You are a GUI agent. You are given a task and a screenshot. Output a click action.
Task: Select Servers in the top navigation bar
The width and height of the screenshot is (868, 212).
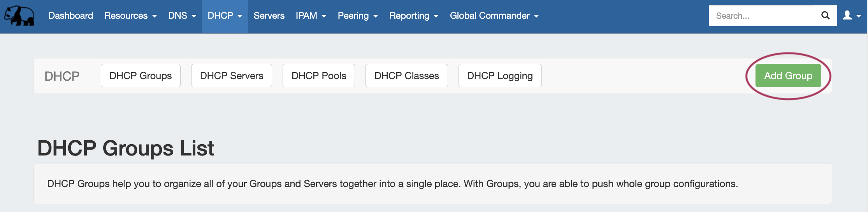click(x=269, y=16)
